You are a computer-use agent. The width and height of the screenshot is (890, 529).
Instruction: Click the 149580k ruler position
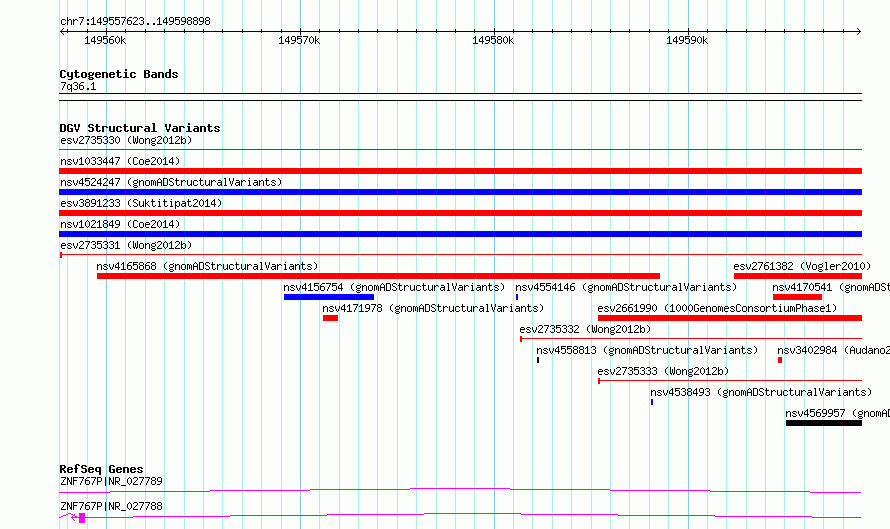pos(493,40)
